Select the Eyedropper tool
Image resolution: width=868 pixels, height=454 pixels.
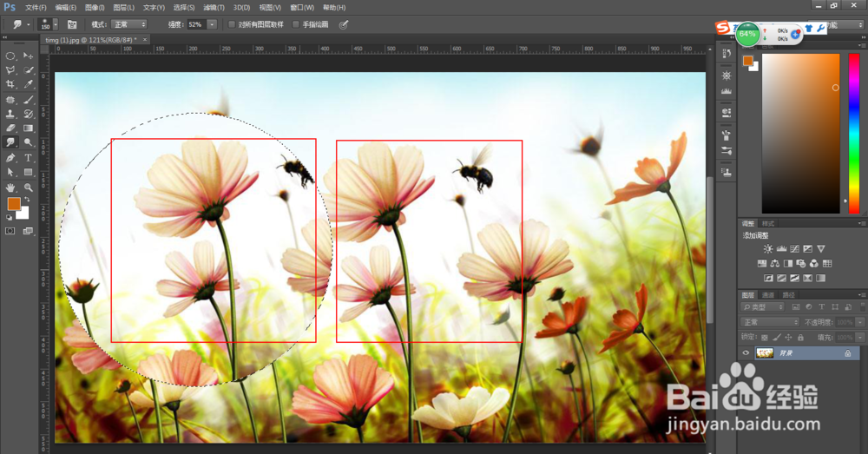[29, 84]
